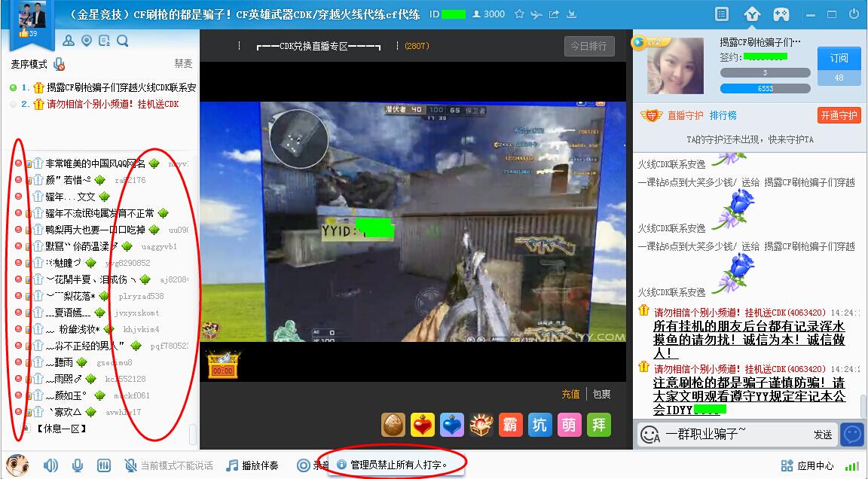Click the airplane icon in the title bar
The height and width of the screenshot is (479, 868).
pyautogui.click(x=536, y=14)
